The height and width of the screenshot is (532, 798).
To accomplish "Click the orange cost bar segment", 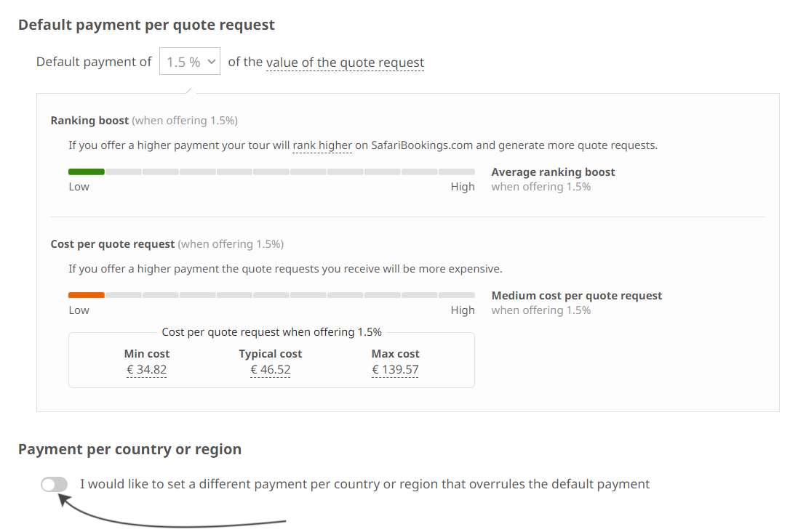I will click(x=87, y=296).
